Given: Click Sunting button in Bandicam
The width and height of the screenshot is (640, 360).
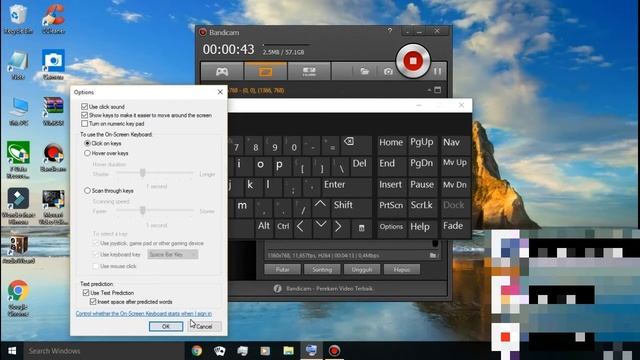Looking at the screenshot, I should click(x=322, y=269).
